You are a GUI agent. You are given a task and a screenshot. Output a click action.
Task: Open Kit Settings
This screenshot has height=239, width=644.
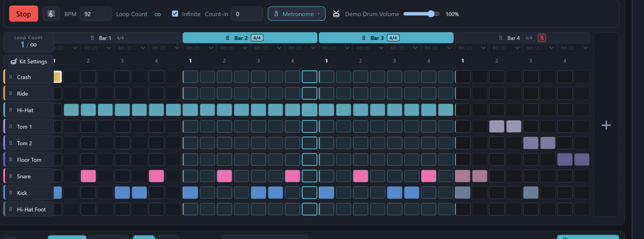[29, 61]
